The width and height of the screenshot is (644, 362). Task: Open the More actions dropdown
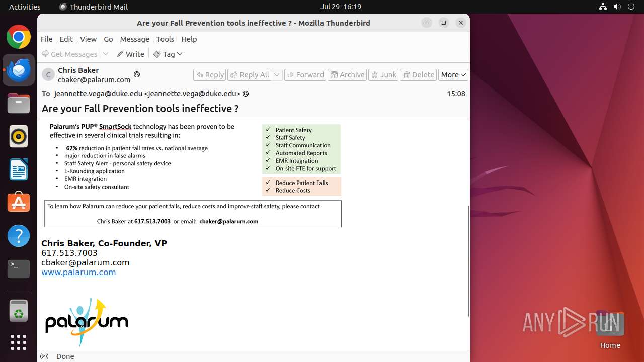[x=453, y=75]
